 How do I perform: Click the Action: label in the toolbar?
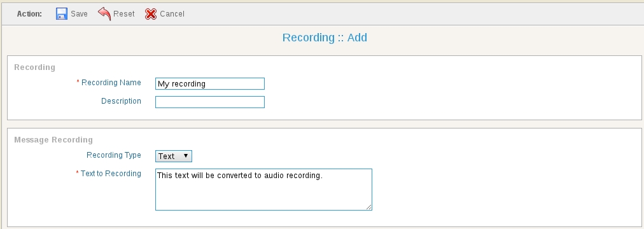point(29,14)
